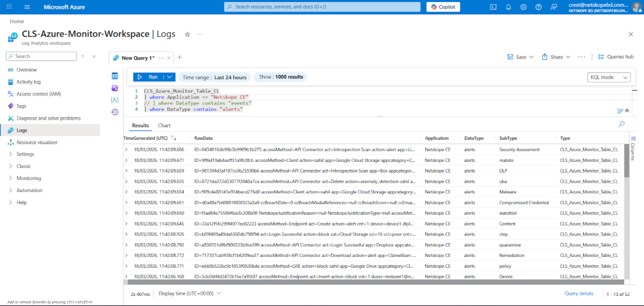Open the Functions side panel icon
Viewport: 644px width, 306px height.
coord(115,100)
